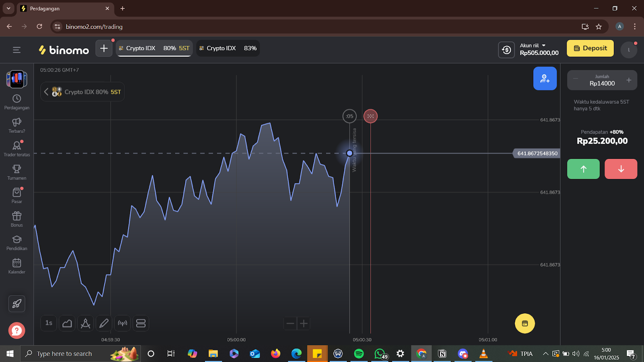Click the yellow Deposit button
Screen dimensions: 644x362
pos(590,48)
